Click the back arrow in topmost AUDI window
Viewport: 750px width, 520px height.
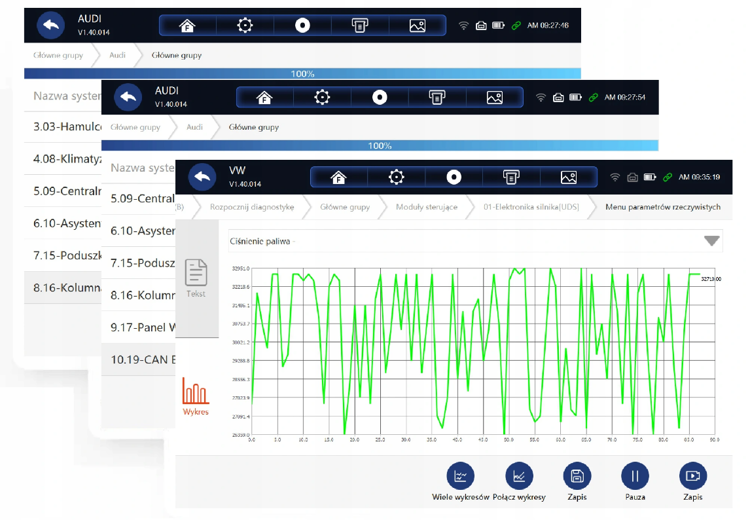click(51, 25)
